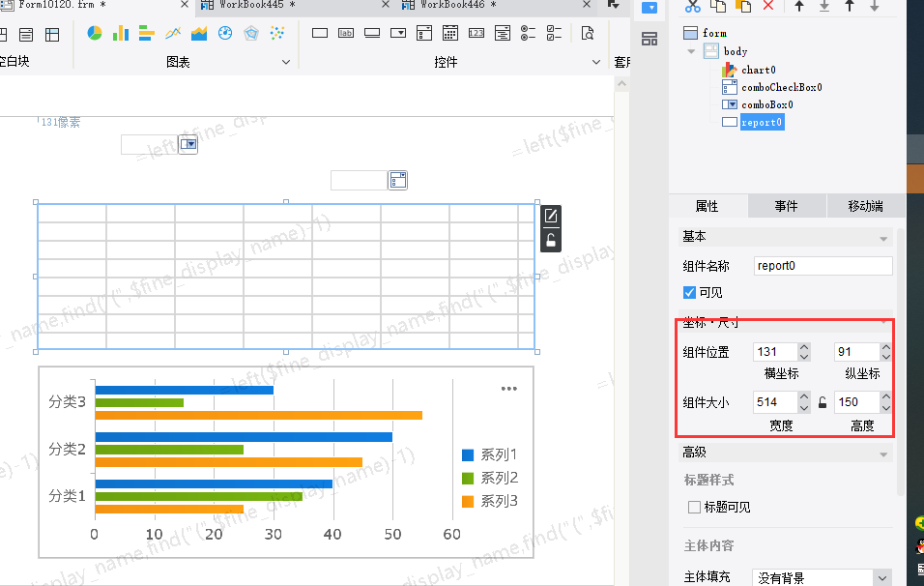Select the pie chart icon
This screenshot has width=924, height=586.
95,34
